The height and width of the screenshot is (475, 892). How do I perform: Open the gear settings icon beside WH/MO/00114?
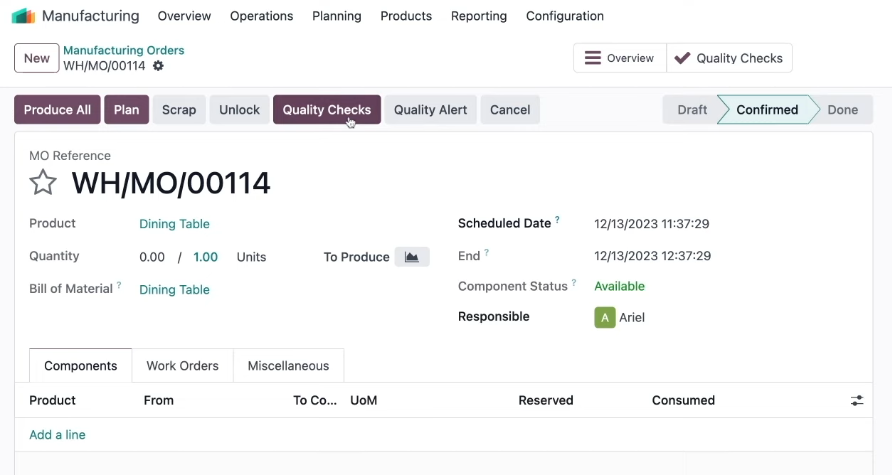click(x=158, y=66)
